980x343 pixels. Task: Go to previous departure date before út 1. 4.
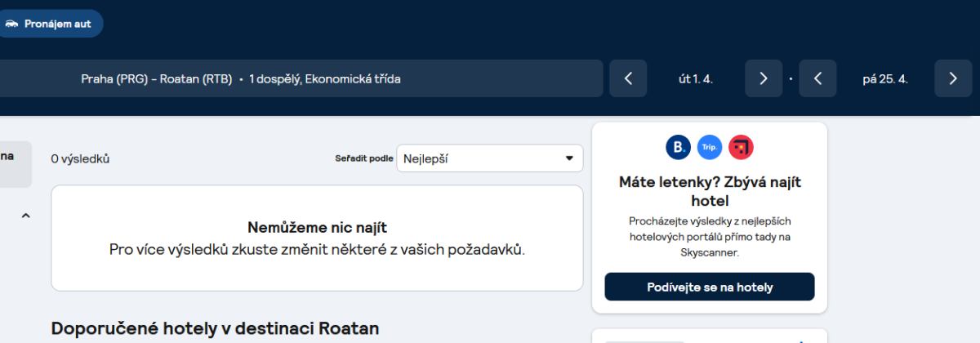tap(628, 78)
